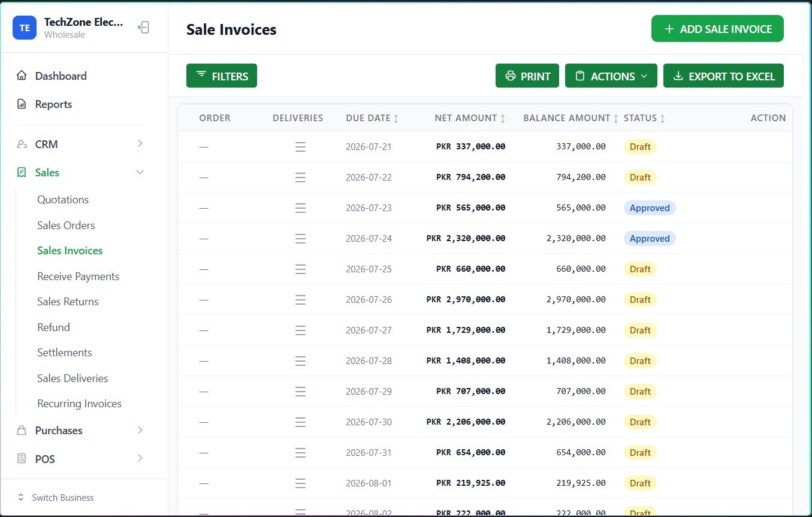This screenshot has width=812, height=517.
Task: Open Sales Orders submenu item
Action: click(x=66, y=226)
